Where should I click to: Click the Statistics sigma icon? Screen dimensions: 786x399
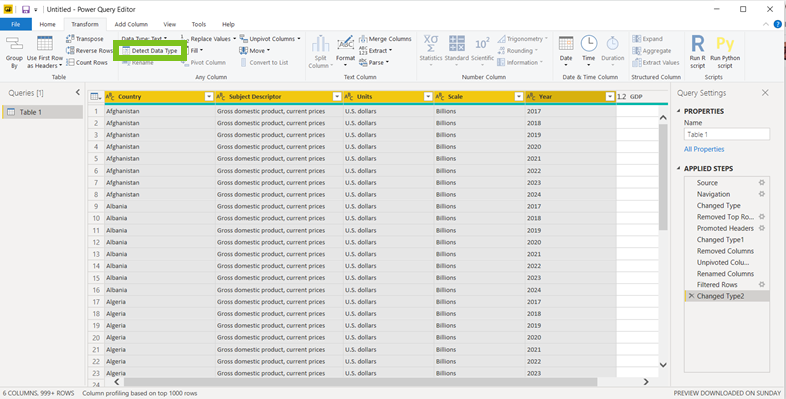pos(431,43)
